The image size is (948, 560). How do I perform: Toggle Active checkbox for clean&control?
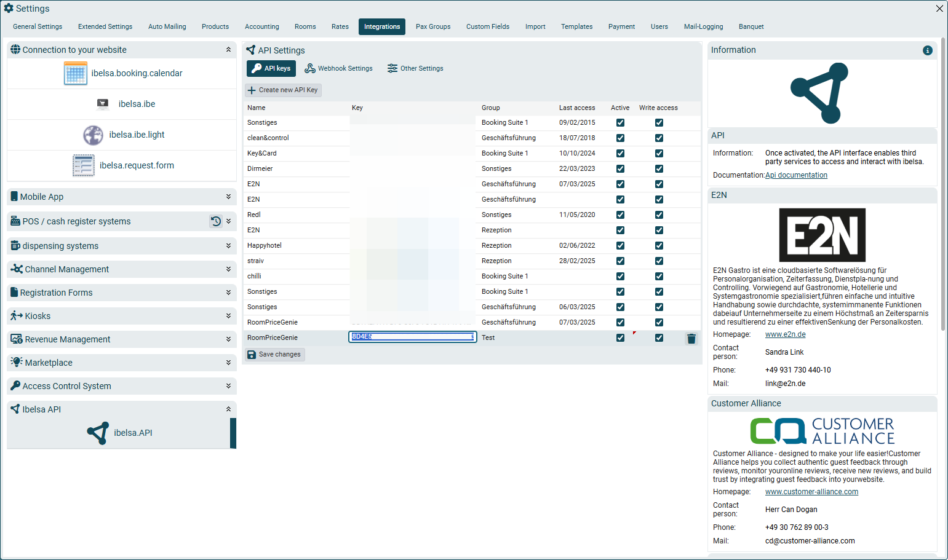point(620,138)
